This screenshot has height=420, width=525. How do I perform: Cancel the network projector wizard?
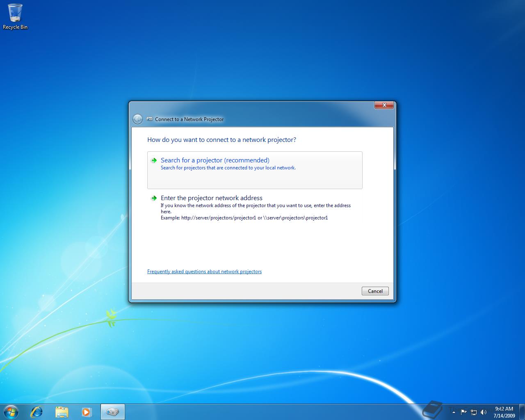pos(375,291)
